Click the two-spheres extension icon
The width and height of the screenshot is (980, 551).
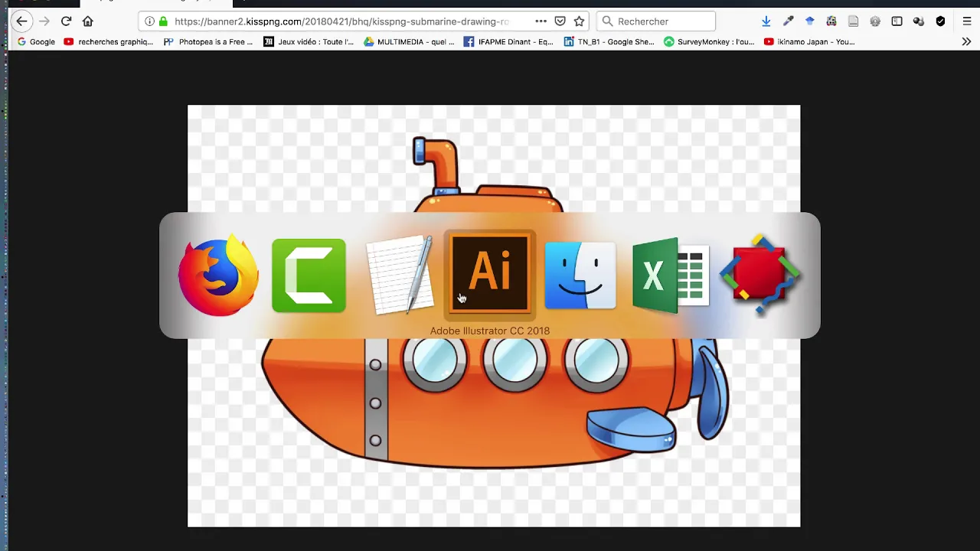[x=919, y=21]
